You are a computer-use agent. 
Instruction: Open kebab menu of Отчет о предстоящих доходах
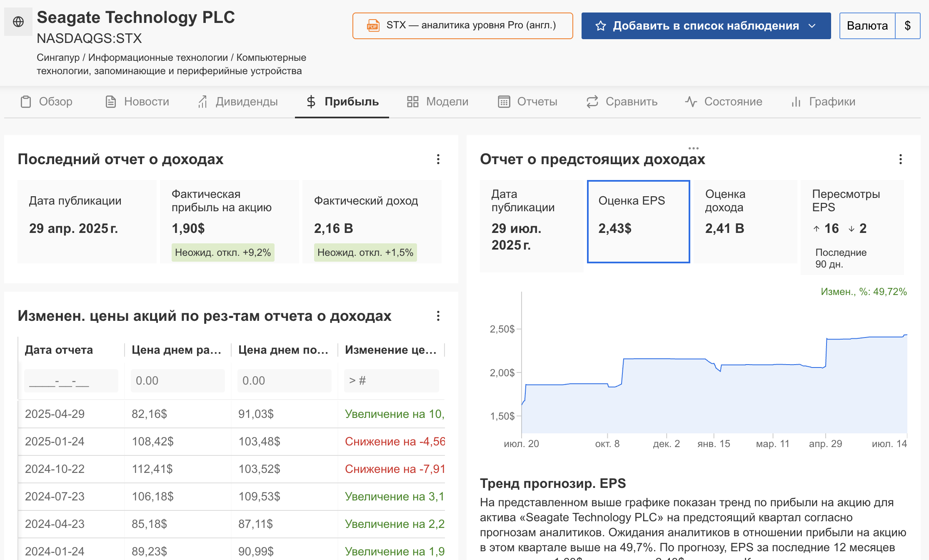pyautogui.click(x=901, y=159)
